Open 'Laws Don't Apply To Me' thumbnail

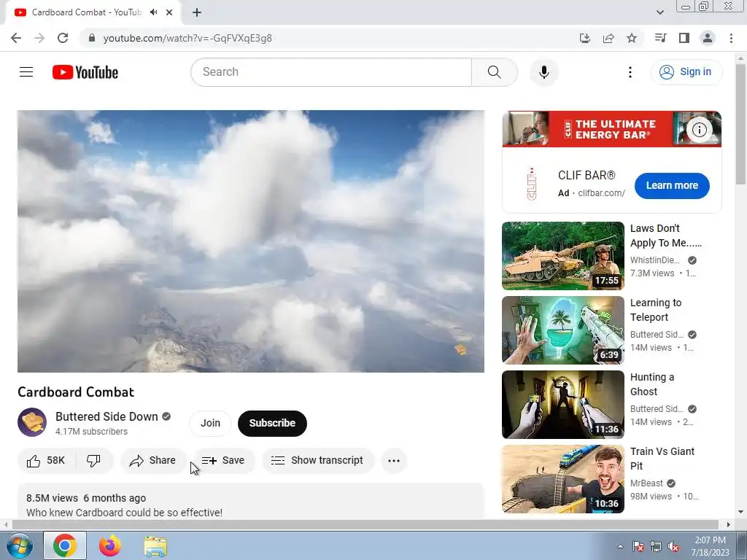tap(562, 256)
